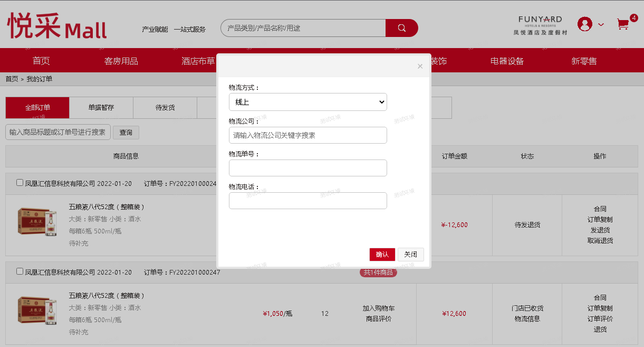
Task: Click the 订单评价 action link
Action: (600, 319)
